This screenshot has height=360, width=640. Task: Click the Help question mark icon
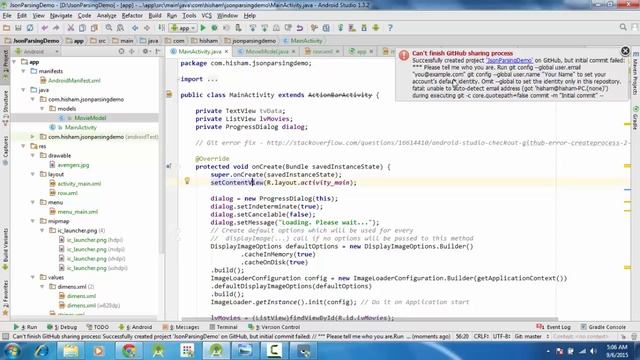390,28
